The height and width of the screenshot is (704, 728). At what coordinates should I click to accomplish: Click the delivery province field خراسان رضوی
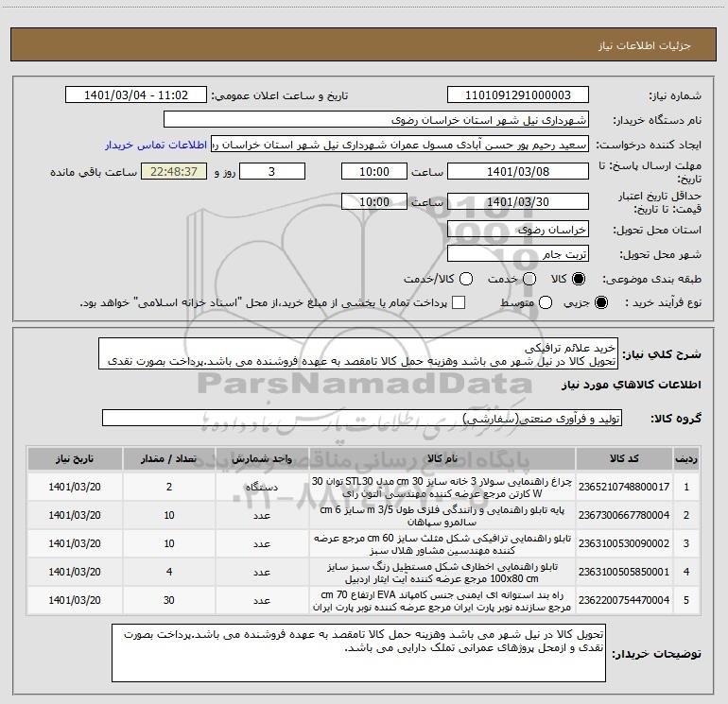click(x=518, y=229)
